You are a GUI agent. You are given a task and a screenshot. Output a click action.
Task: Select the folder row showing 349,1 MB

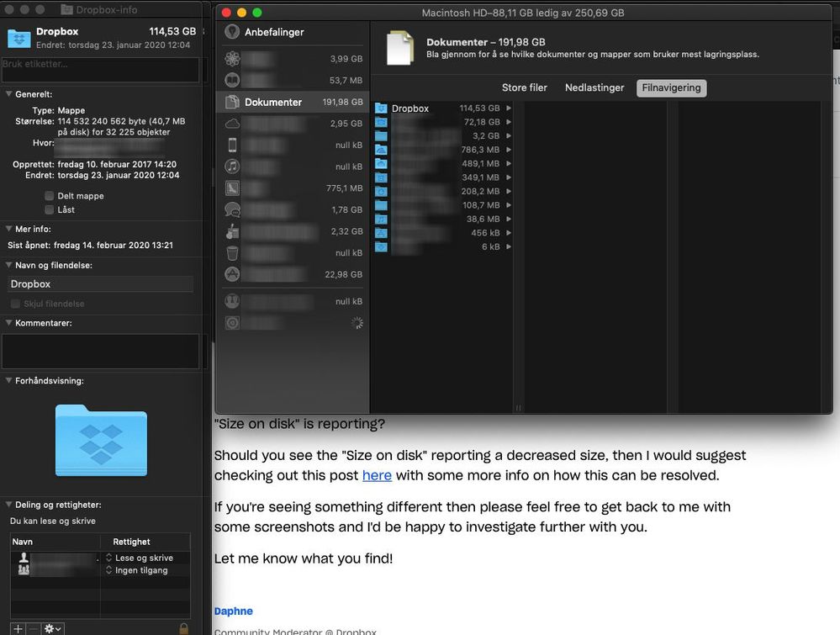tap(443, 177)
